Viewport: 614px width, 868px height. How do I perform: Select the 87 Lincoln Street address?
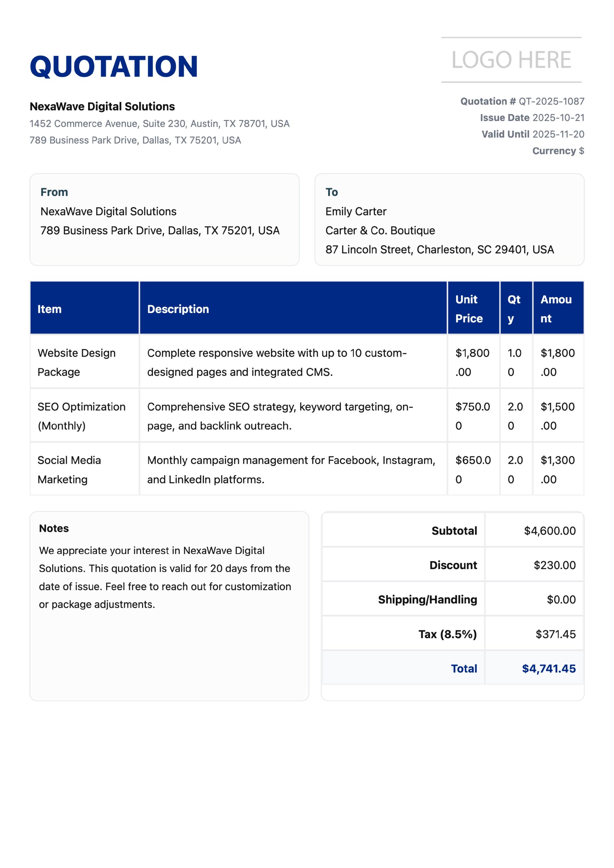[x=439, y=250]
